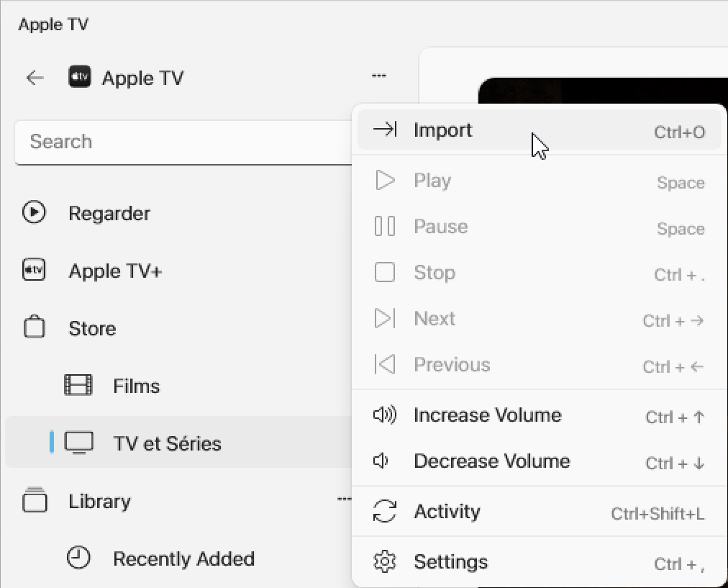The width and height of the screenshot is (728, 588).
Task: Click the Import arrow icon
Action: pyautogui.click(x=385, y=129)
